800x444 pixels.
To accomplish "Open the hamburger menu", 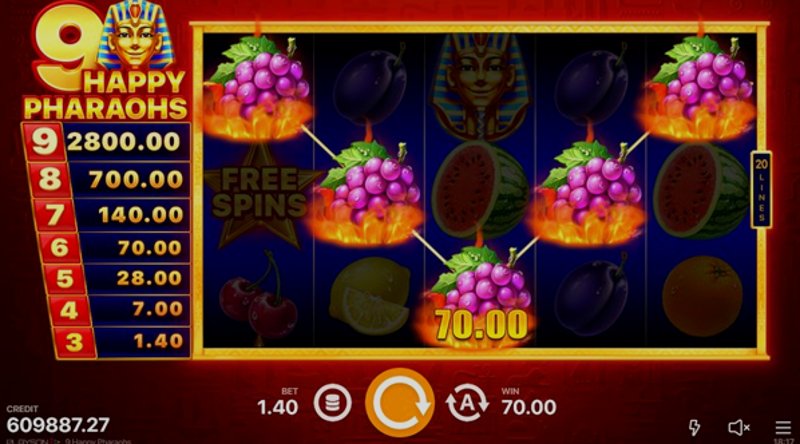I will pyautogui.click(x=783, y=428).
